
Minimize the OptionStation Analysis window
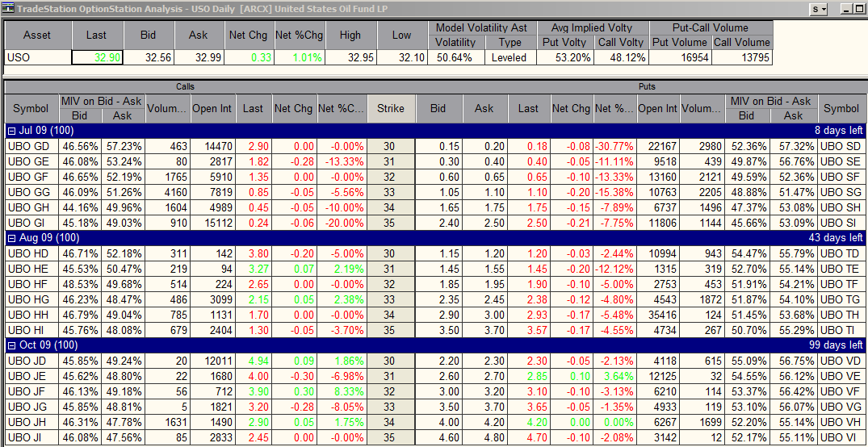845,9
